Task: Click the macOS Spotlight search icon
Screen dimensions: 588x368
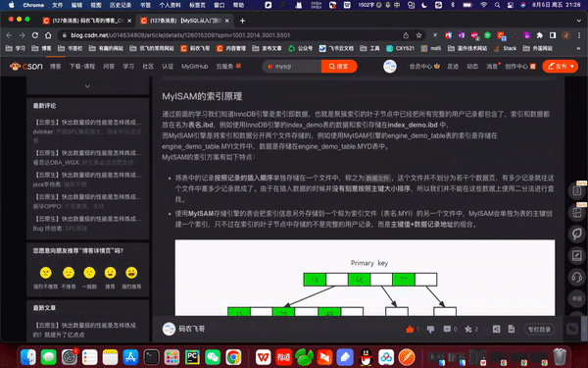Action: [x=497, y=5]
